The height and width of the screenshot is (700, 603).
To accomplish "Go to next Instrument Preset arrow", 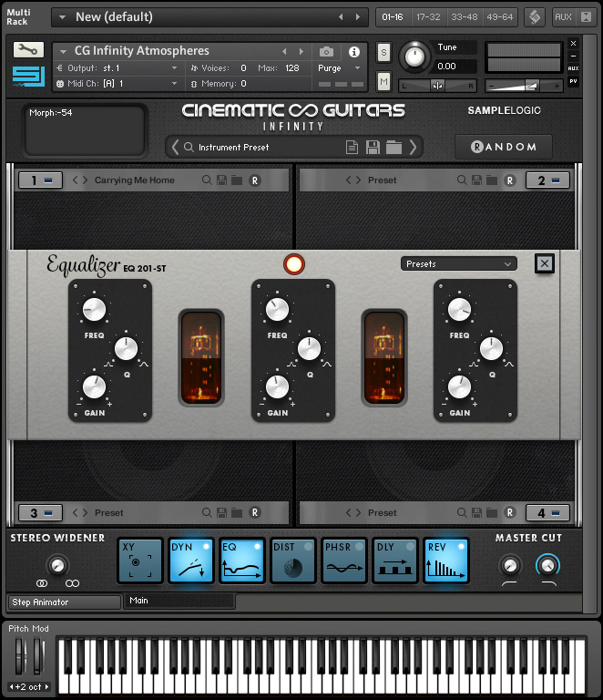I will tap(413, 147).
